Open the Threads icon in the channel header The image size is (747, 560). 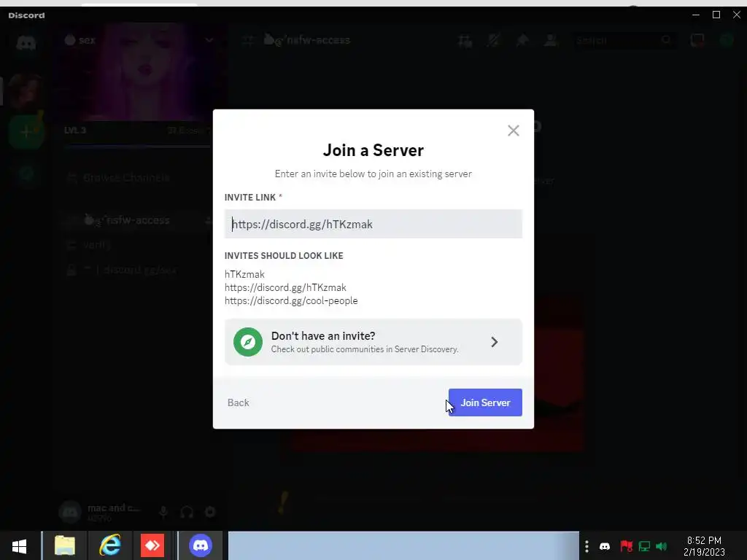465,41
